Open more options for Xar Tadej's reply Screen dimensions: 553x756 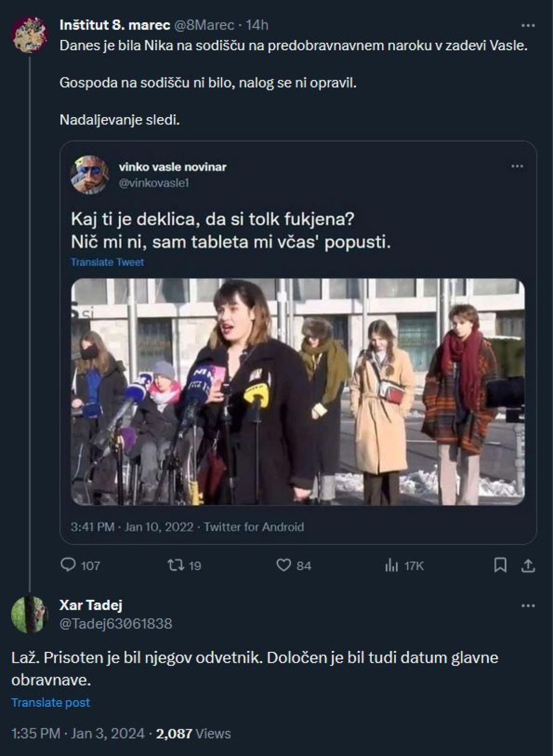(527, 605)
